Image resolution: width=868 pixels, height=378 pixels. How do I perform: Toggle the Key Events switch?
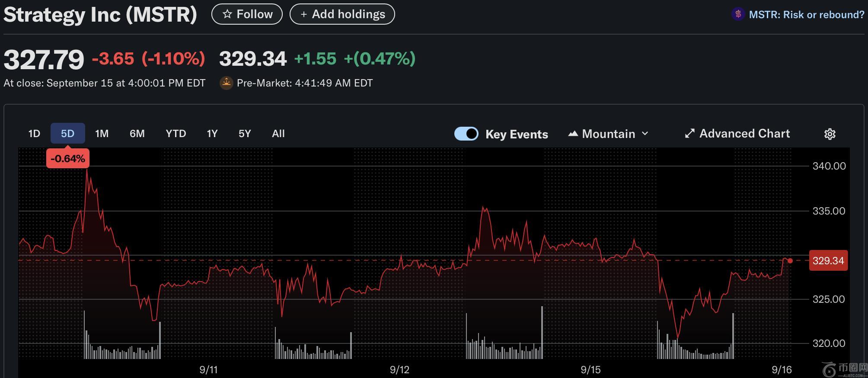tap(466, 134)
